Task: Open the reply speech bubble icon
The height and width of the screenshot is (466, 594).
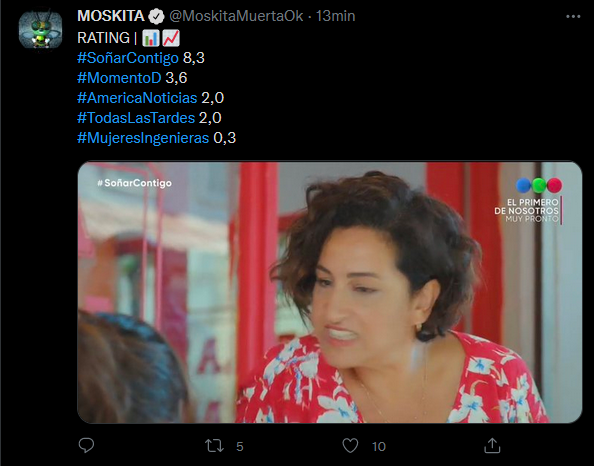Action: point(86,446)
